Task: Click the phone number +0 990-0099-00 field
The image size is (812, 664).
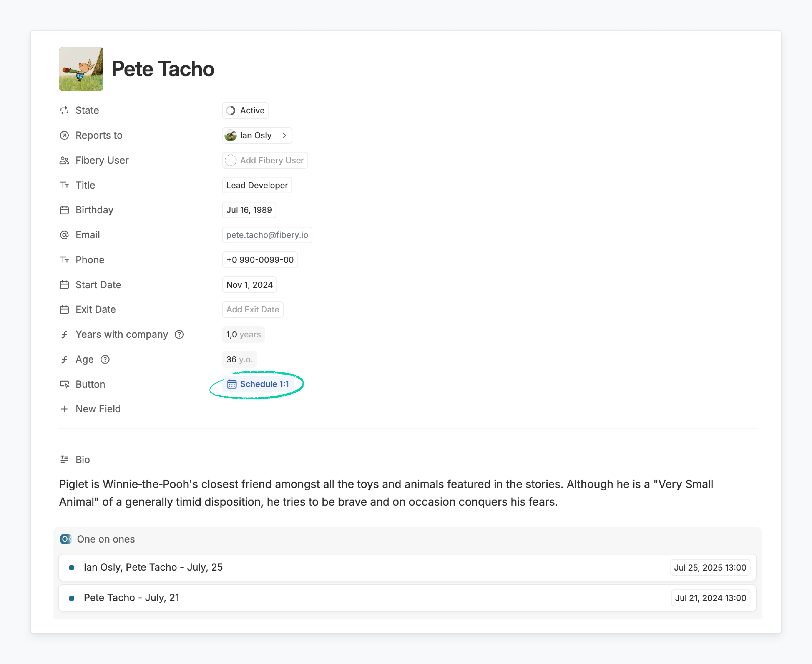Action: pos(260,260)
